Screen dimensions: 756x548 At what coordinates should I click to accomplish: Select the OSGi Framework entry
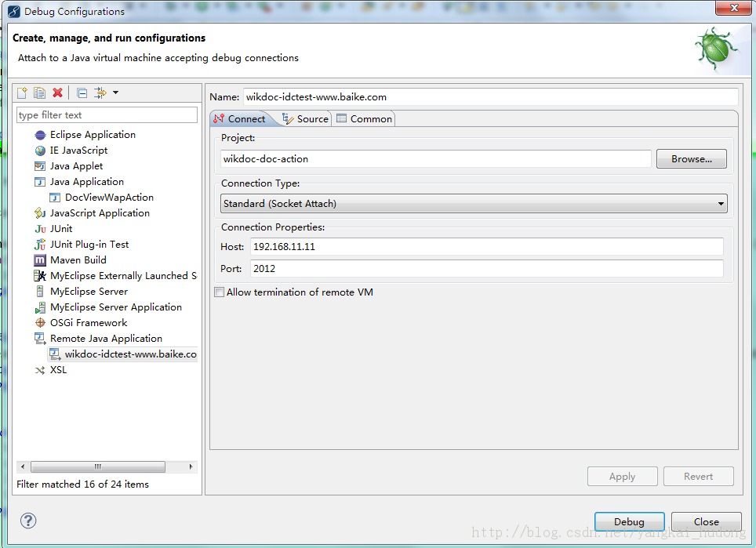[x=89, y=323]
